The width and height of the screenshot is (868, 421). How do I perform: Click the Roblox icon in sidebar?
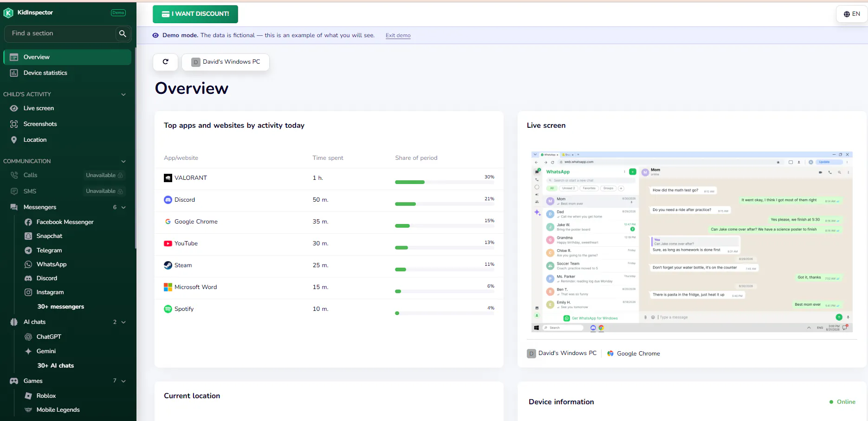[28, 396]
